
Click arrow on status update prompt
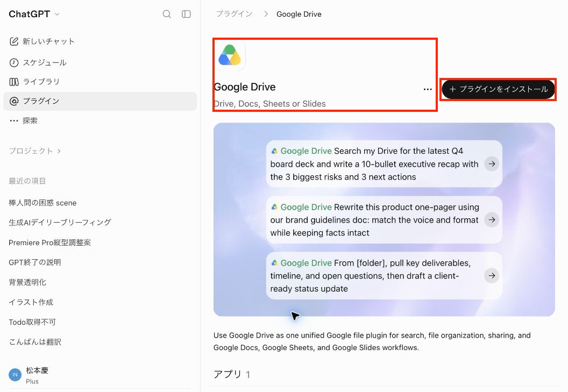point(492,276)
